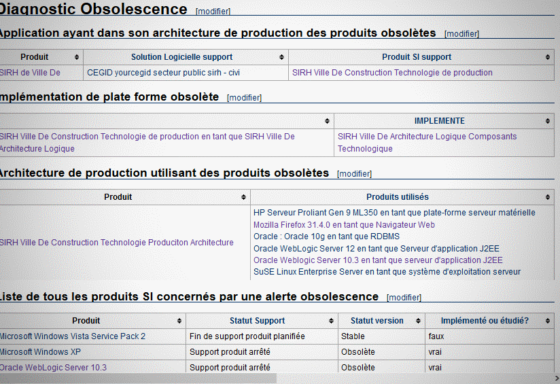Open Microsoft Windows XP link
Screen dimensions: 560x384
click(40, 352)
